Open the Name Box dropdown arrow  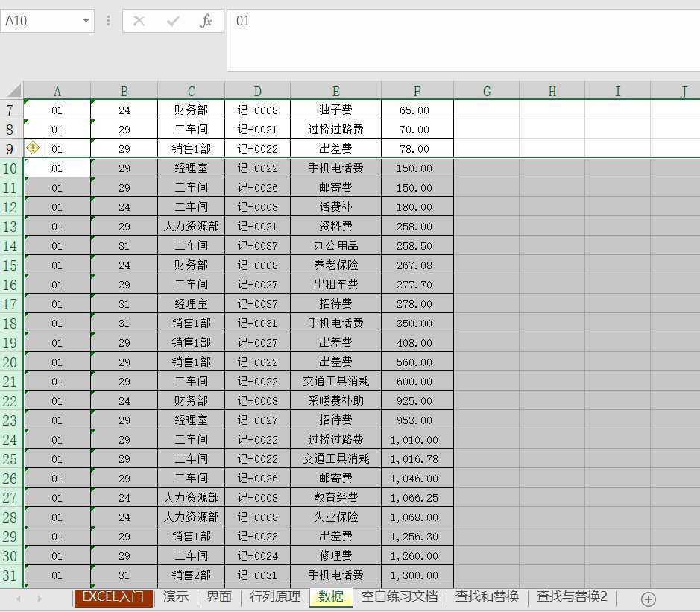point(86,21)
